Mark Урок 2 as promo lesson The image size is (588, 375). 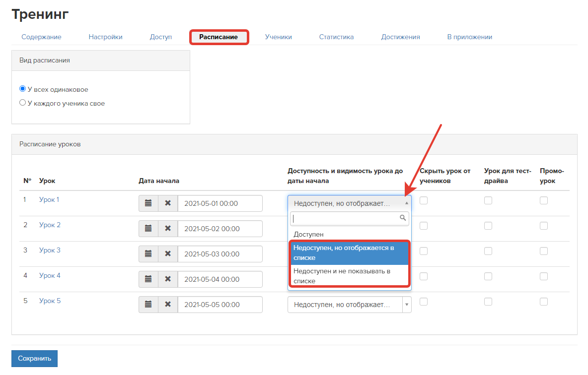tap(544, 226)
